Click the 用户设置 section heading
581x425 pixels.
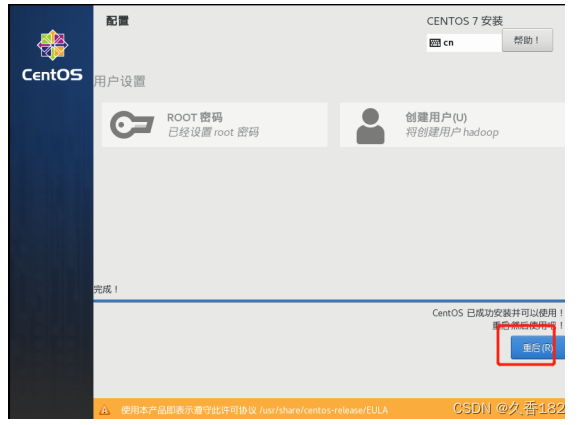point(120,82)
